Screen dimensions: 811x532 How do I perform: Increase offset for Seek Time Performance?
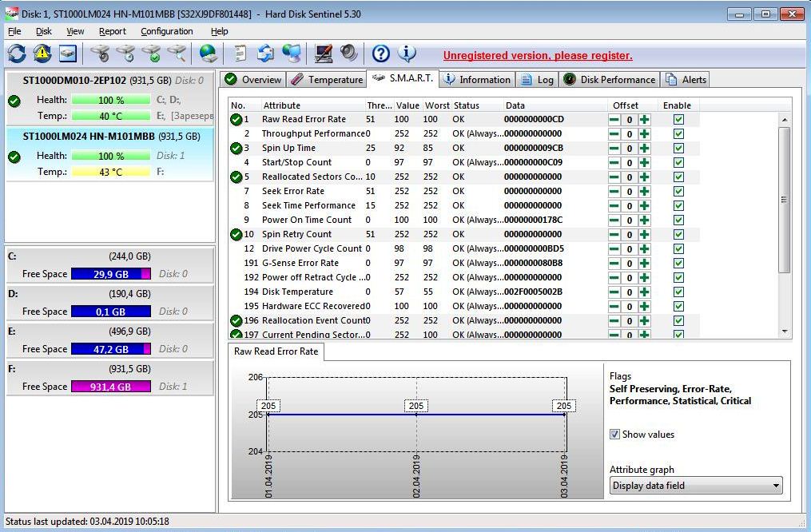[645, 206]
